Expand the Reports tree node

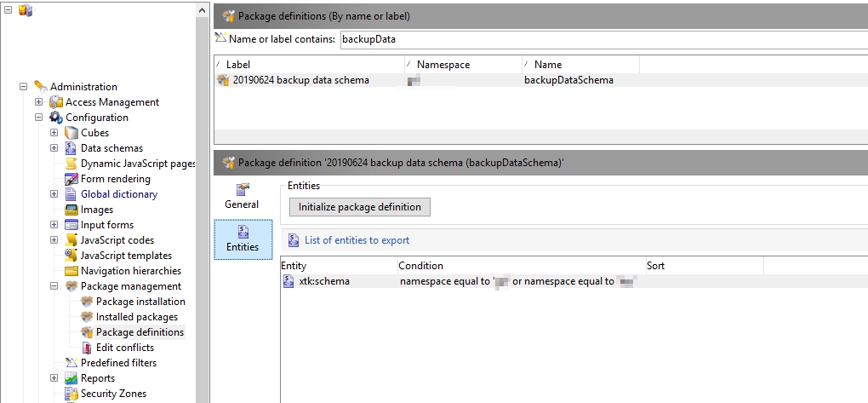pyautogui.click(x=54, y=378)
